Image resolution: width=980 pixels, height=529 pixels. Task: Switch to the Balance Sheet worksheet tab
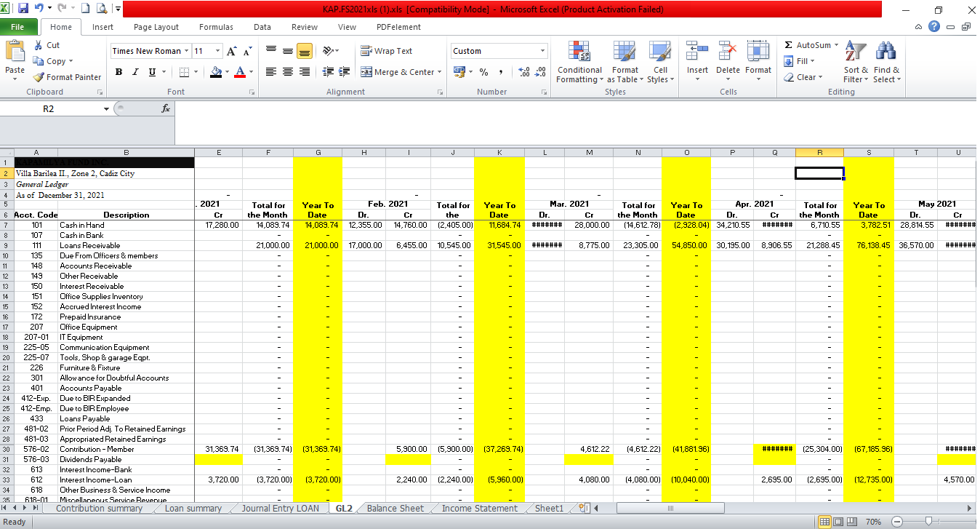395,509
